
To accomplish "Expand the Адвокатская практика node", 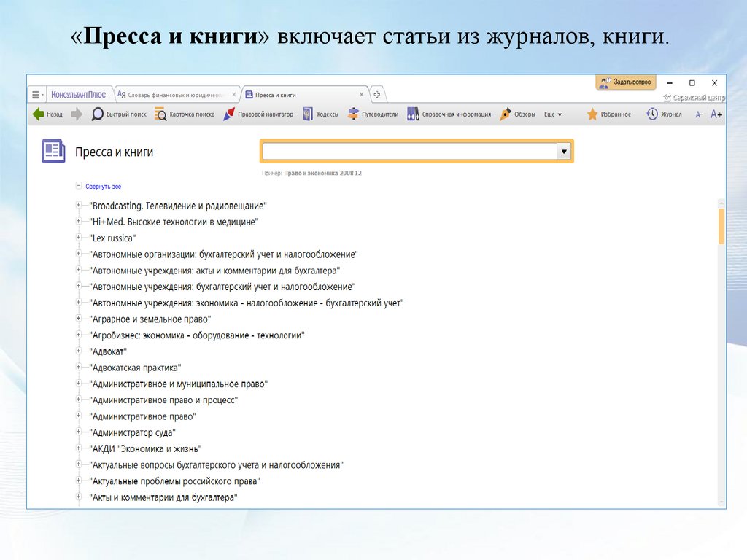I will click(x=79, y=367).
